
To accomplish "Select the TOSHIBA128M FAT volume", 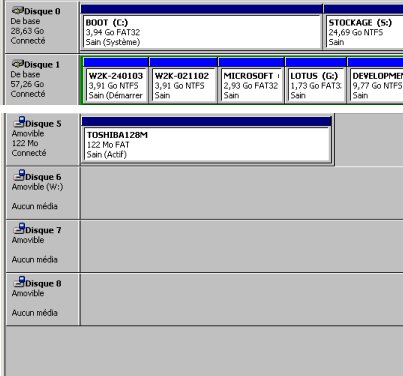I will (x=207, y=144).
